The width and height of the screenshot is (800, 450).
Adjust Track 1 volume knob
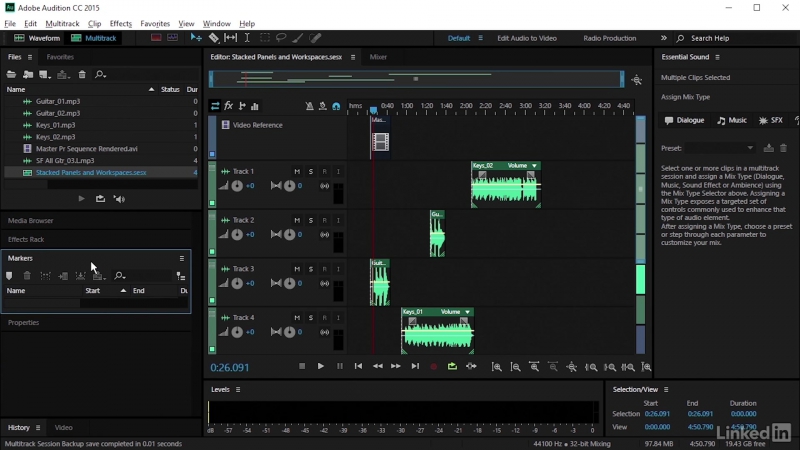pos(237,186)
